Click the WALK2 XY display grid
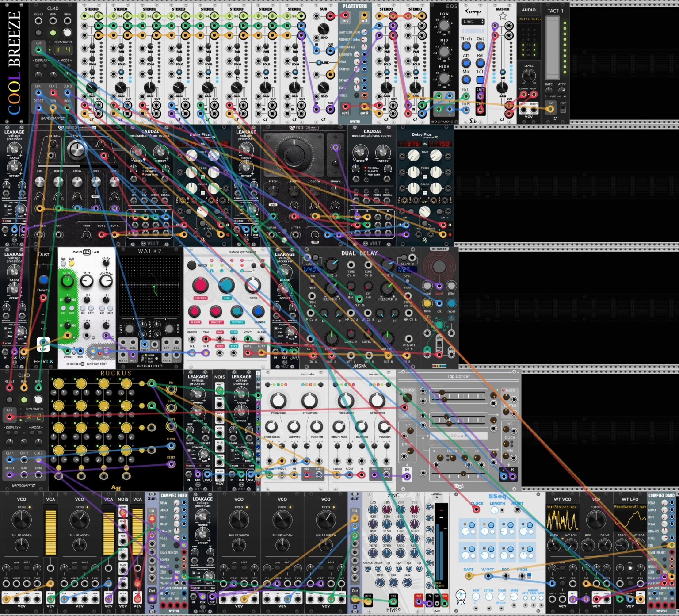 pyautogui.click(x=149, y=286)
